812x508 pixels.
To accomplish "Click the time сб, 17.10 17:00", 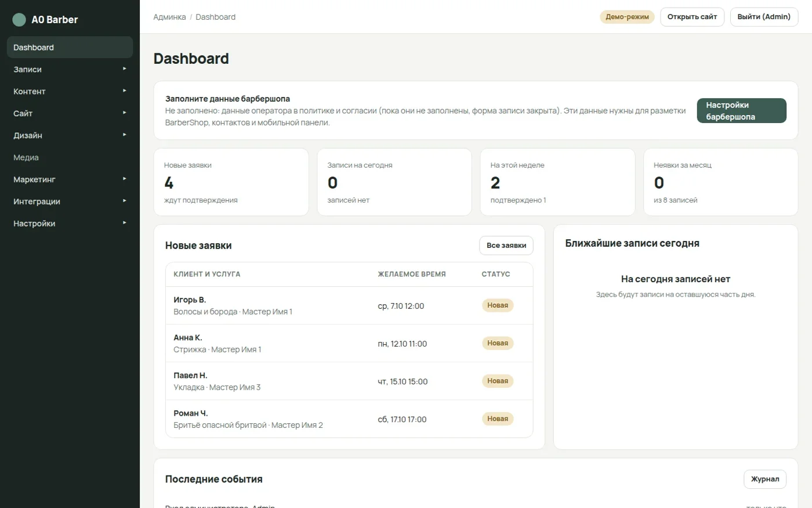I will pyautogui.click(x=402, y=419).
